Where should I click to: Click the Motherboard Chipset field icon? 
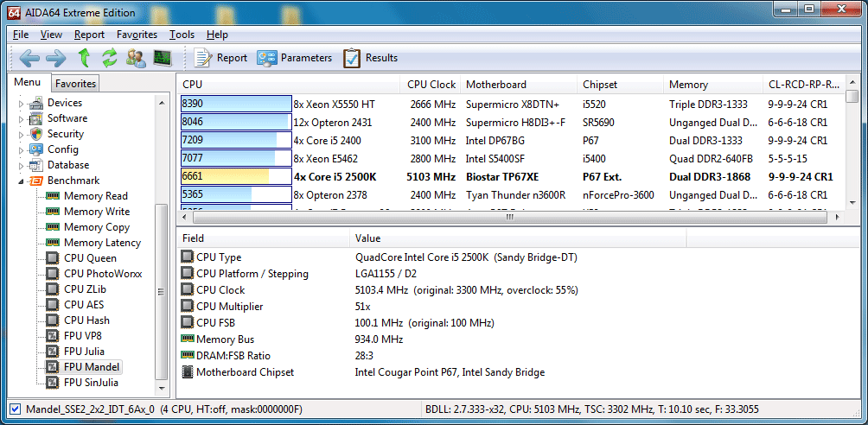[x=188, y=371]
